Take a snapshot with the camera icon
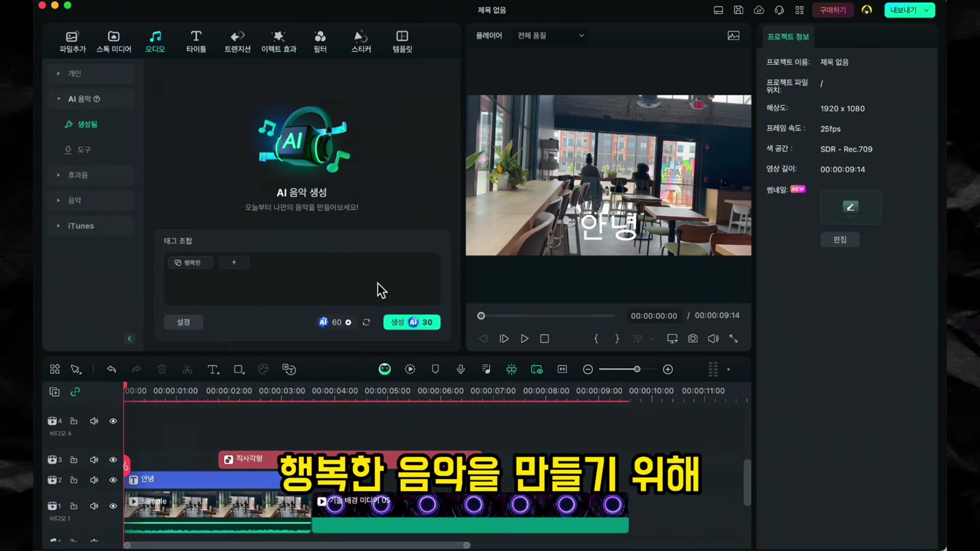This screenshot has width=980, height=551. [x=693, y=339]
